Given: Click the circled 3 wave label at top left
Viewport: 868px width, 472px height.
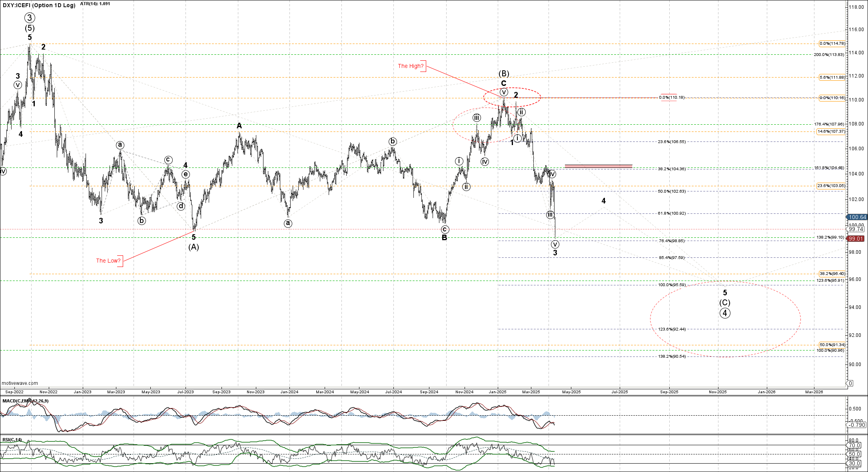Looking at the screenshot, I should 30,18.
